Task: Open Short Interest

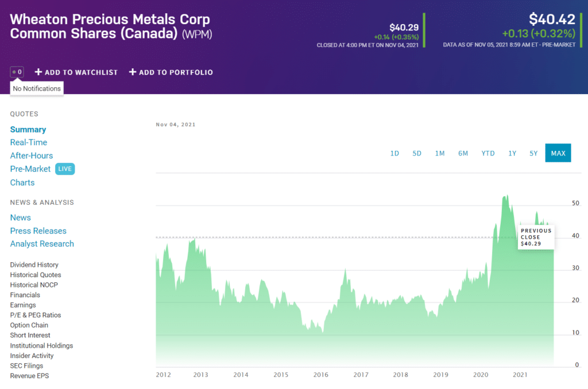Action: tap(30, 336)
